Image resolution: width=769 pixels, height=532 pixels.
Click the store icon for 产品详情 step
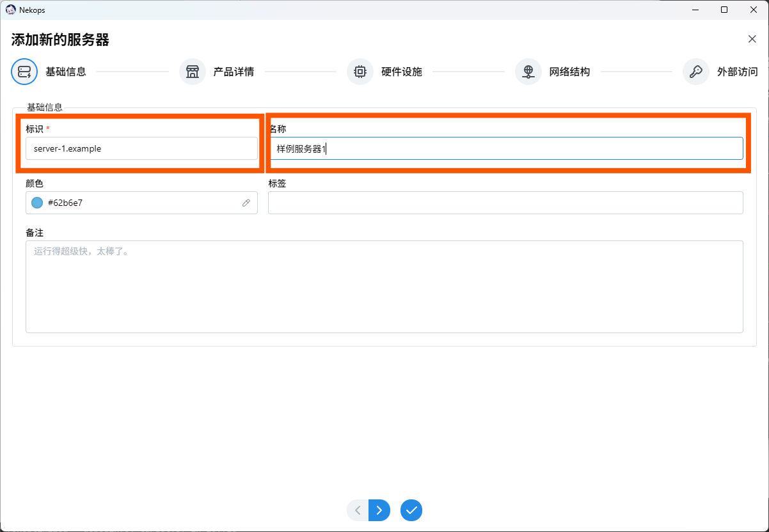(193, 72)
